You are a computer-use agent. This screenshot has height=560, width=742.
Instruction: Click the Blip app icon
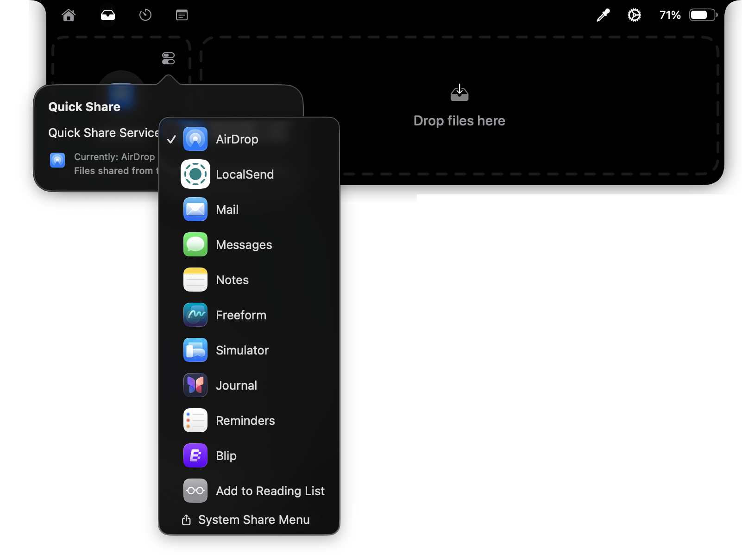point(195,455)
